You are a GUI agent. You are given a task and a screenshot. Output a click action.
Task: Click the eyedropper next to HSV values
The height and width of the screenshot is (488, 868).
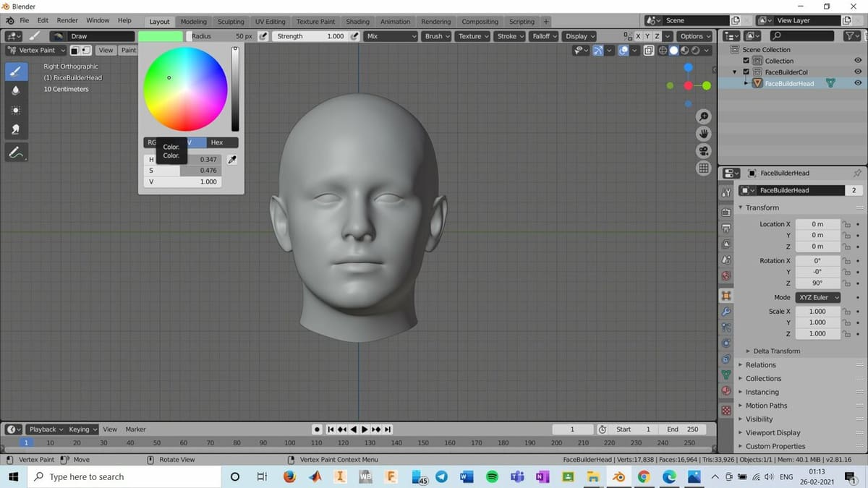[x=232, y=160]
